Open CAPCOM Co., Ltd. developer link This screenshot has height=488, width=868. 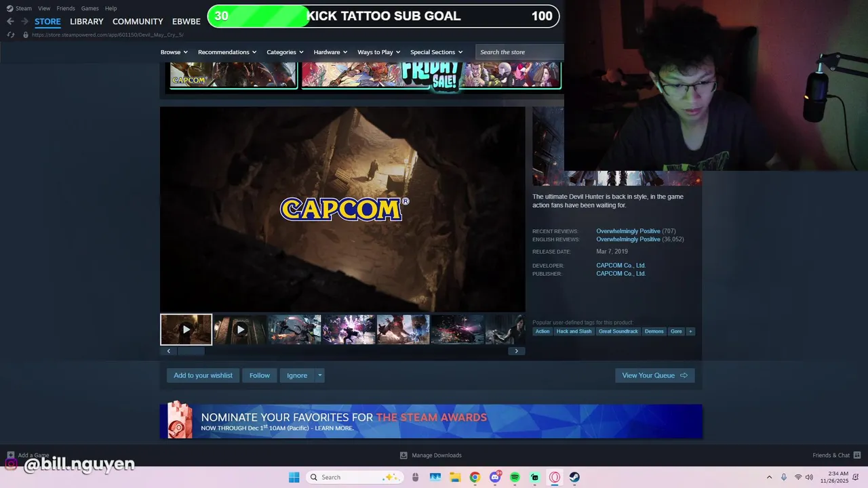[620, 266]
